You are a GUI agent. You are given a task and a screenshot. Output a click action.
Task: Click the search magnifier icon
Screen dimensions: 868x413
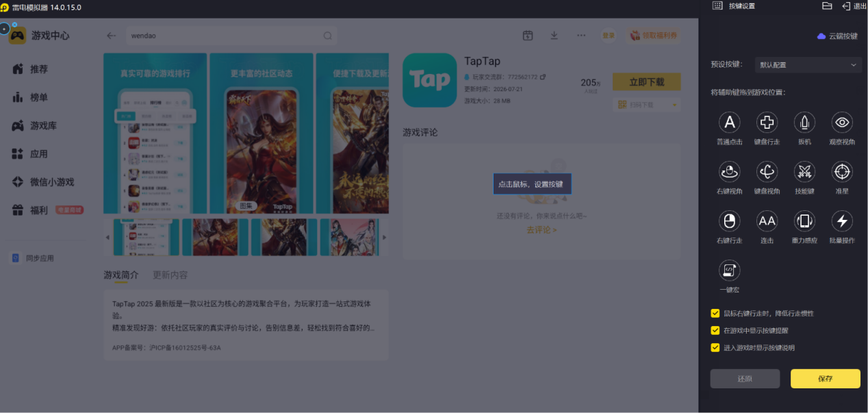pos(328,36)
